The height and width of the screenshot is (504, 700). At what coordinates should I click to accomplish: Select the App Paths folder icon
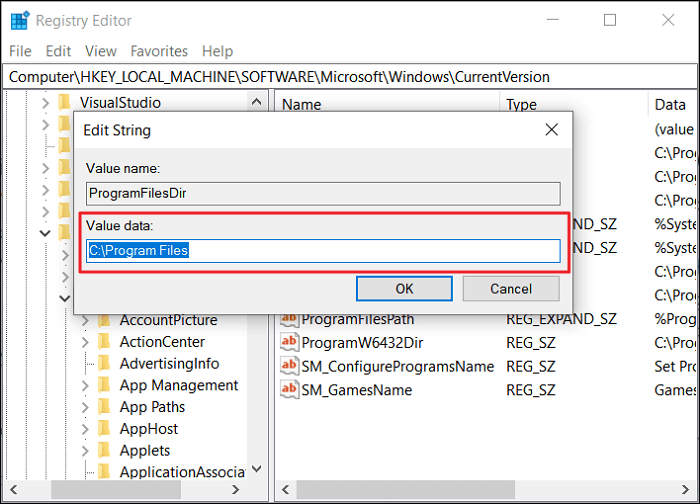point(104,407)
